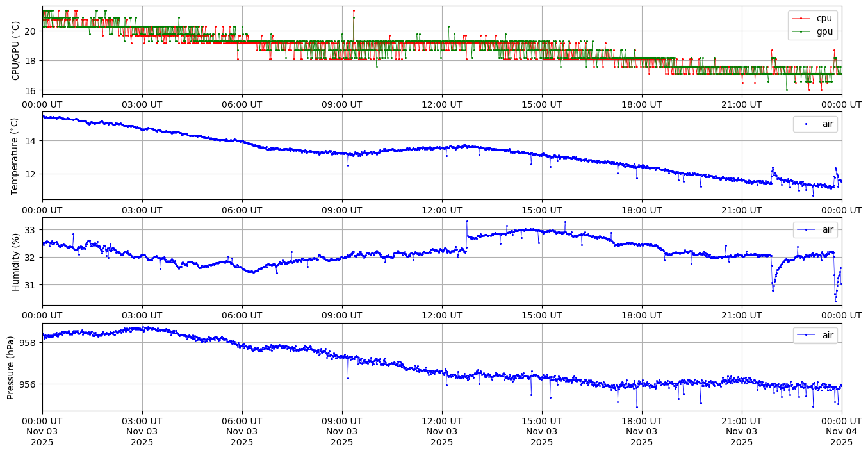This screenshot has width=868, height=453.
Task: Click 18:00 UT tick under the Humidity plot
Action: click(641, 315)
